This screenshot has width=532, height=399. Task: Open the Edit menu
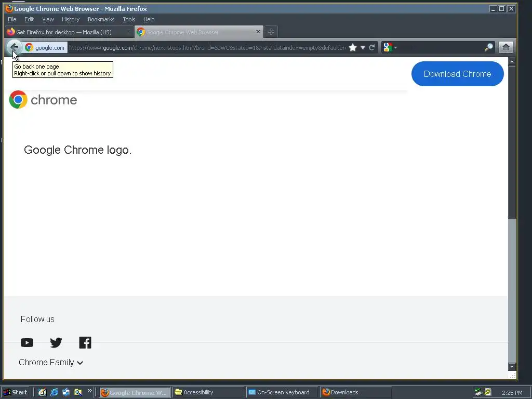[29, 19]
